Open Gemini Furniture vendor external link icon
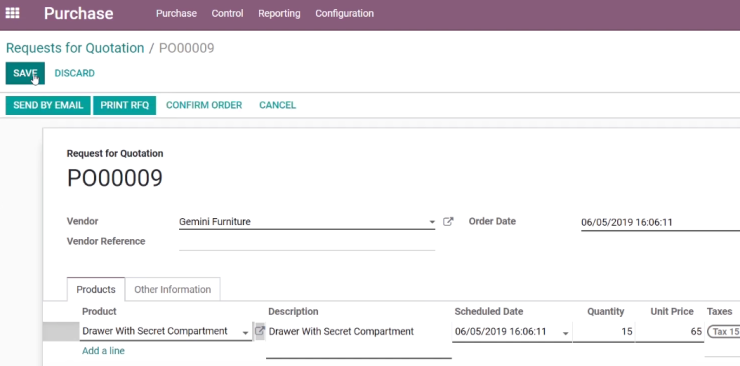740x366 pixels. pyautogui.click(x=448, y=221)
